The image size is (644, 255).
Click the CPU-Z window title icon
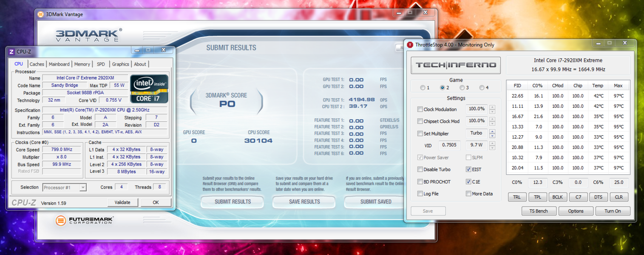coord(11,52)
